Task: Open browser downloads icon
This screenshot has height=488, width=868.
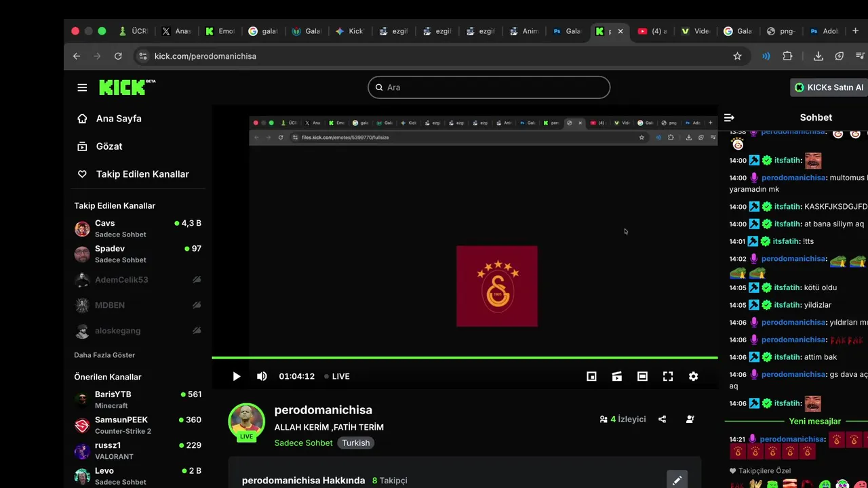Action: point(818,56)
